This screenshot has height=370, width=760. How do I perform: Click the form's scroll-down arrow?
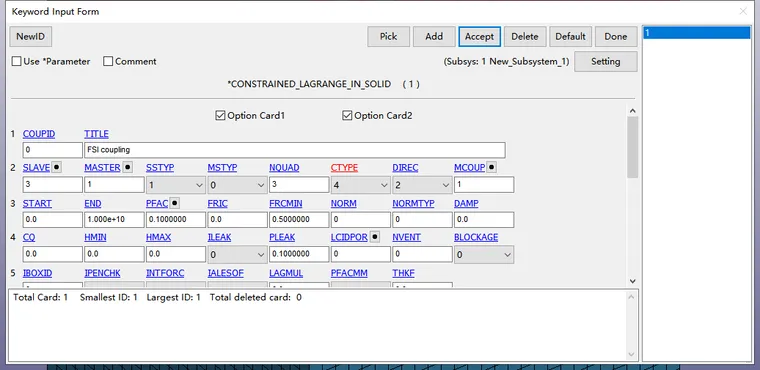tap(632, 281)
